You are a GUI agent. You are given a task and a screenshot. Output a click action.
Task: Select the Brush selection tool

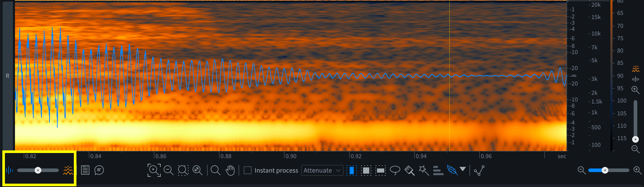point(410,170)
